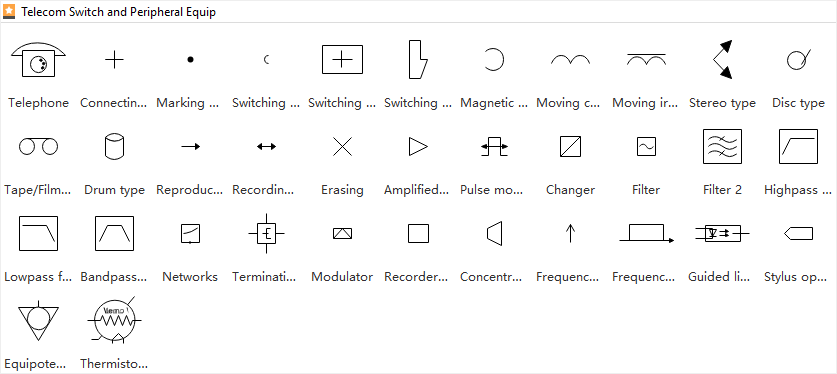837x374 pixels.
Task: Select the Recording double-arrow symbol
Action: (x=266, y=146)
